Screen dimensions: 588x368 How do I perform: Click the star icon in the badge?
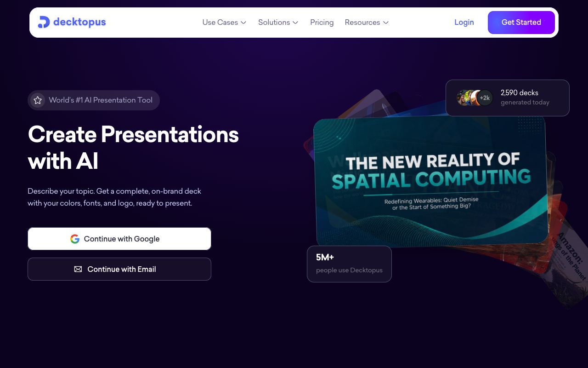point(38,100)
